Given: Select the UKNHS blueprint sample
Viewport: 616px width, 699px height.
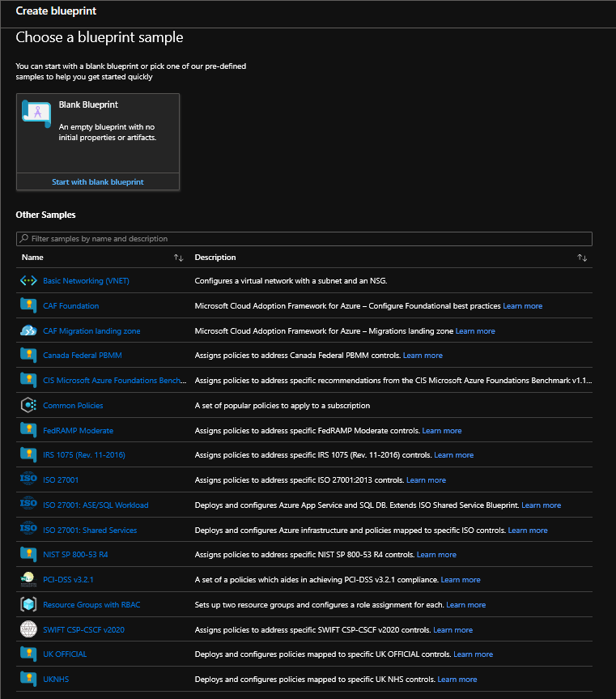Looking at the screenshot, I should [56, 680].
